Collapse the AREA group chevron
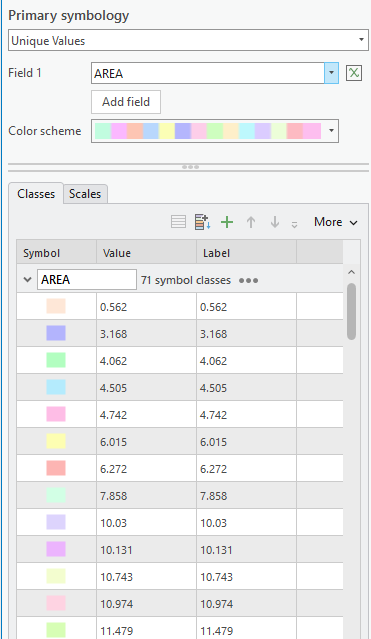 point(27,280)
